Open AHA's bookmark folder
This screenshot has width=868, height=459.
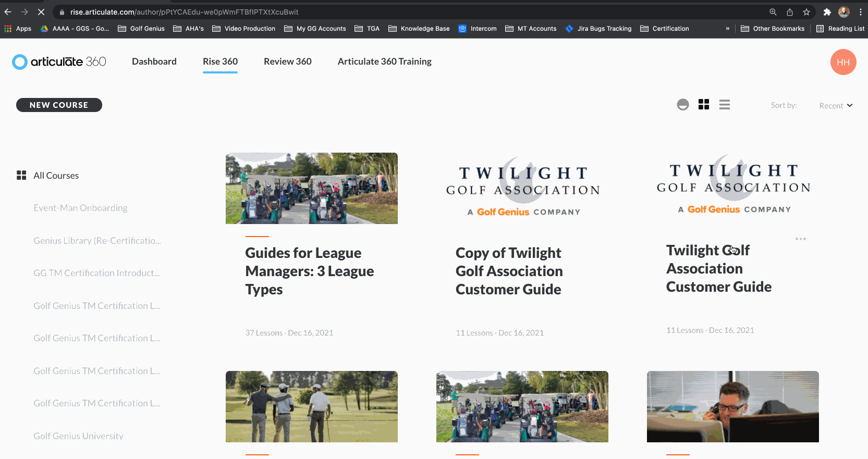(x=188, y=29)
